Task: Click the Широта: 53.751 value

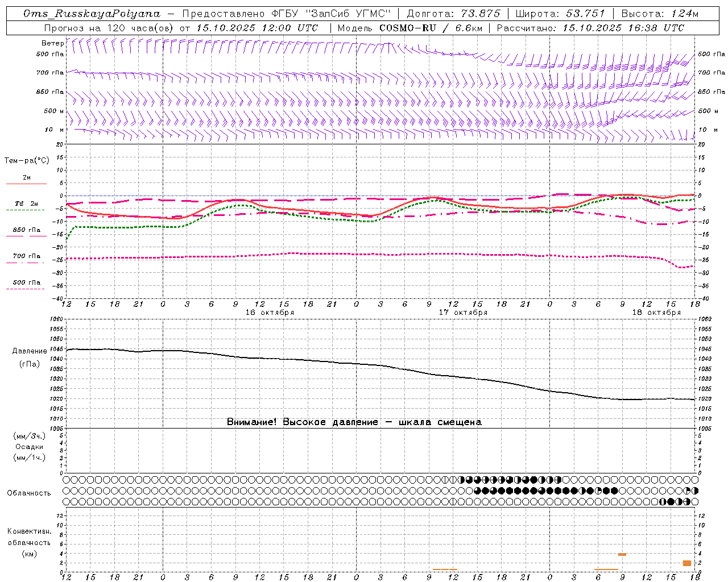Action: [561, 14]
